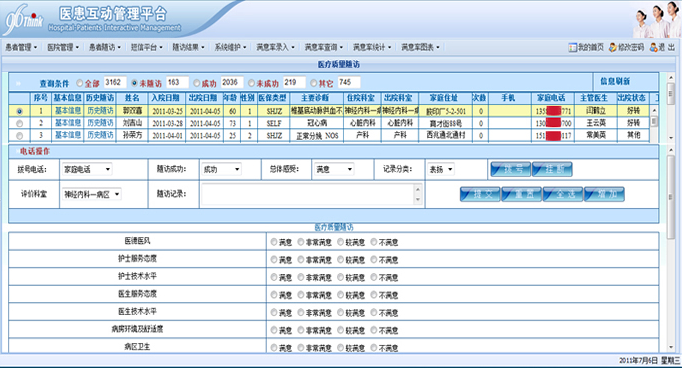Open the 短信平台 menu
Screen dimensions: 682x368
(x=147, y=47)
